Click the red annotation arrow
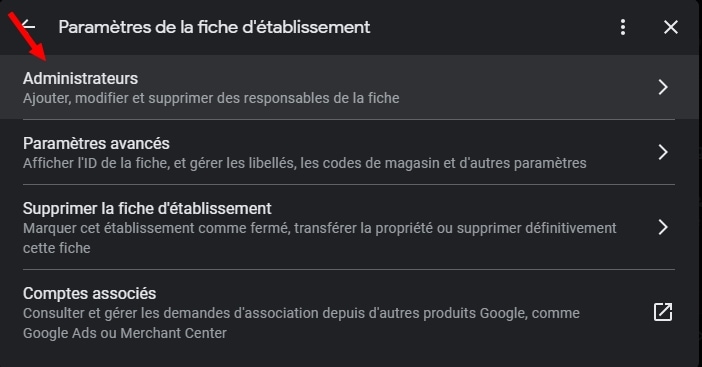Image resolution: width=702 pixels, height=367 pixels. tap(27, 37)
